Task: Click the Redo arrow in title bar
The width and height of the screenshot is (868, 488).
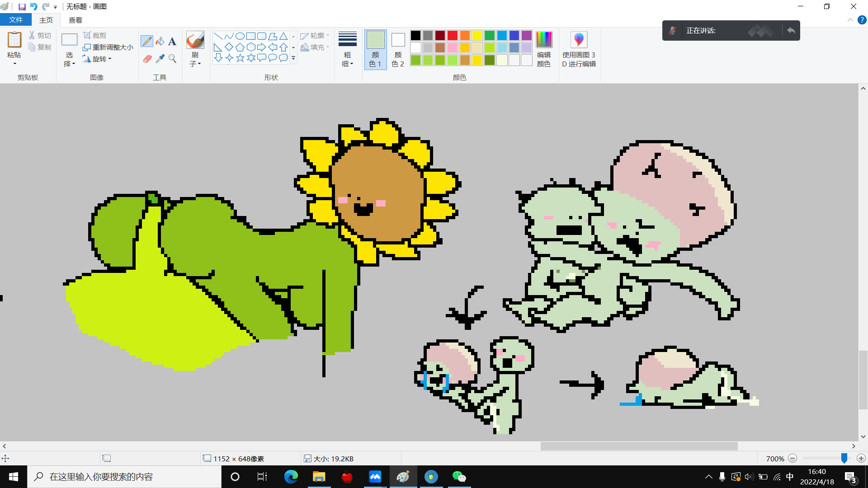Action: (46, 7)
